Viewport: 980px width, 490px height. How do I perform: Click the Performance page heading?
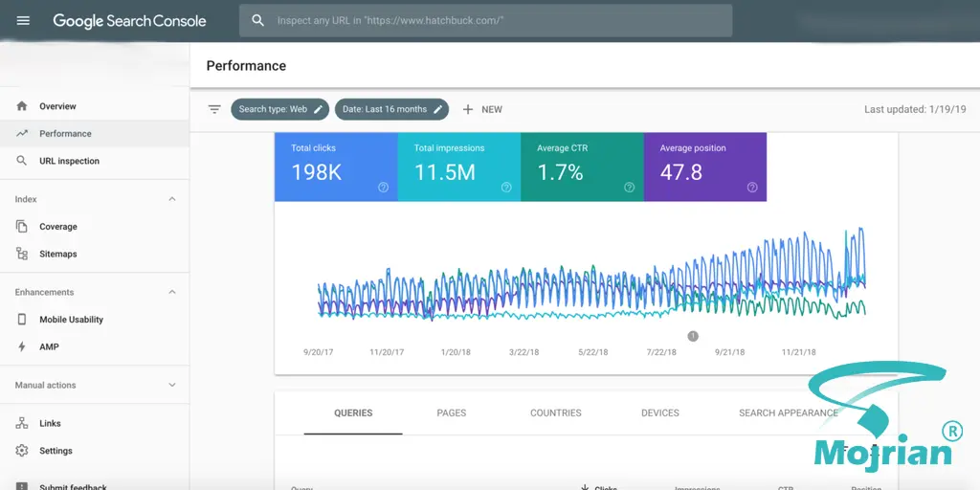246,66
